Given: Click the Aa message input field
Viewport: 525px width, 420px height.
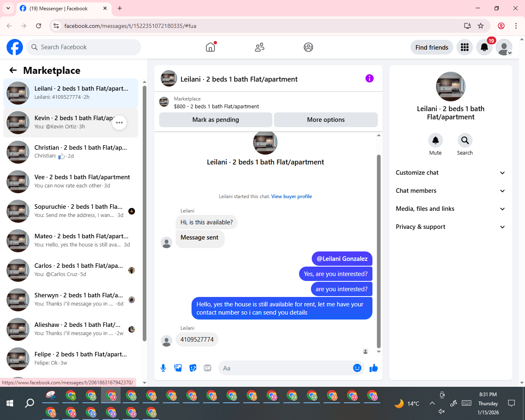Looking at the screenshot, I should coord(285,368).
